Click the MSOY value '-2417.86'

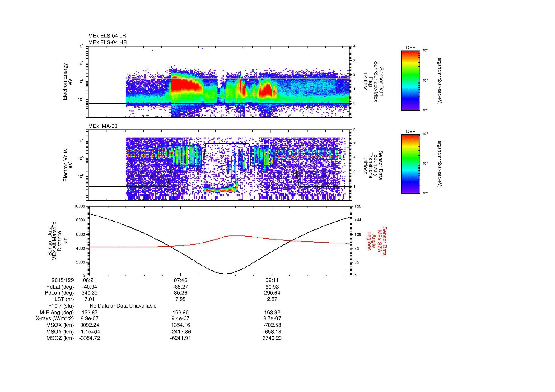[x=181, y=332]
